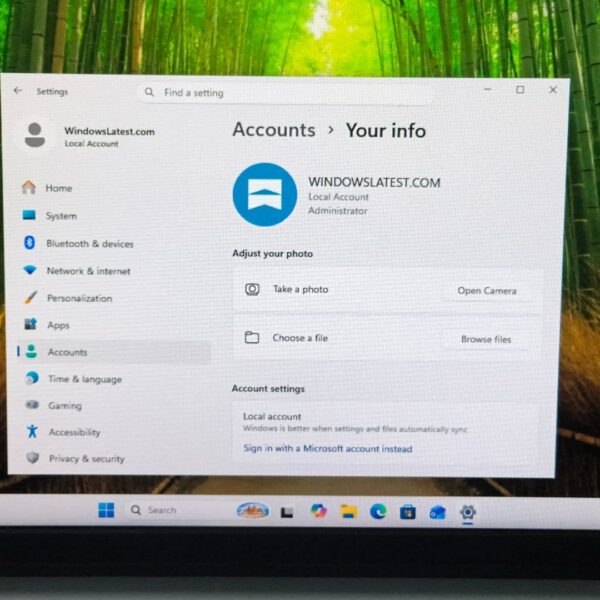Click the Network wifi icon
The image size is (600, 600).
(x=30, y=270)
